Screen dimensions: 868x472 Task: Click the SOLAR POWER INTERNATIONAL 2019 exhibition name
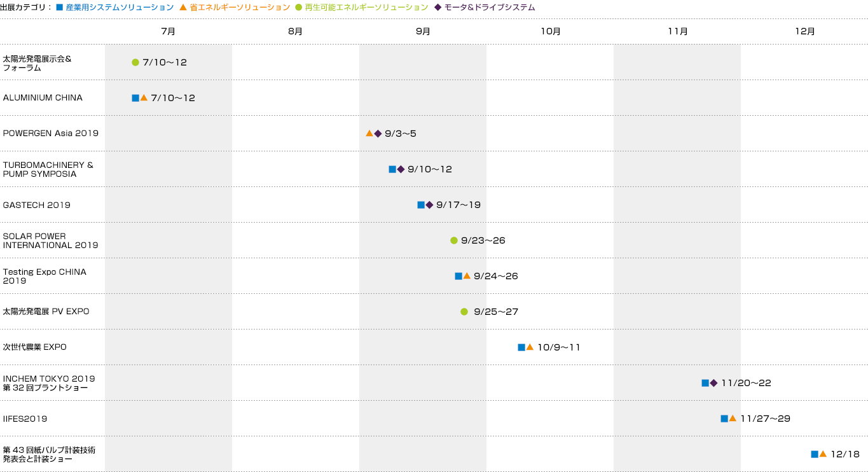(51, 240)
